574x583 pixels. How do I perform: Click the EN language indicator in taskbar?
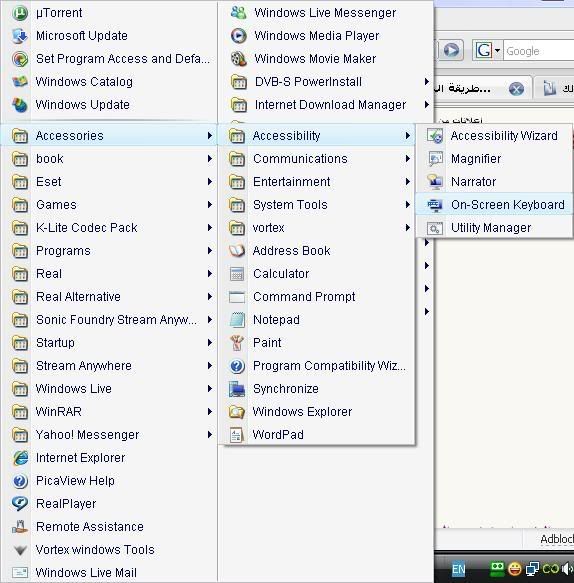click(458, 569)
